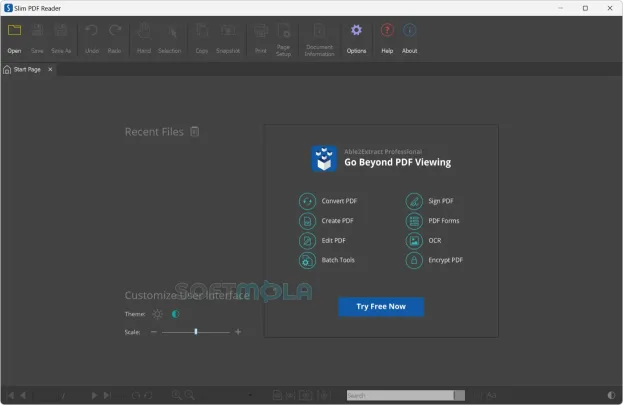This screenshot has height=405, width=623.
Task: Click the Undo arrow icon
Action: (92, 31)
